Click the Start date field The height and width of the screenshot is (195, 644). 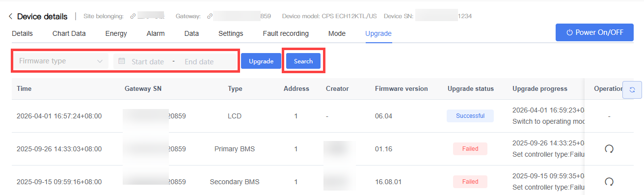148,62
